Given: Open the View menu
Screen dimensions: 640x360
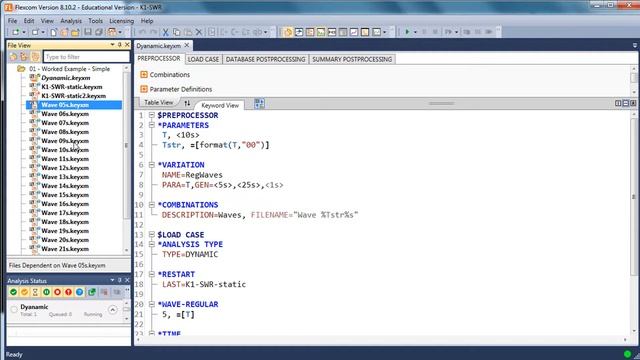Looking at the screenshot, I should pos(47,21).
